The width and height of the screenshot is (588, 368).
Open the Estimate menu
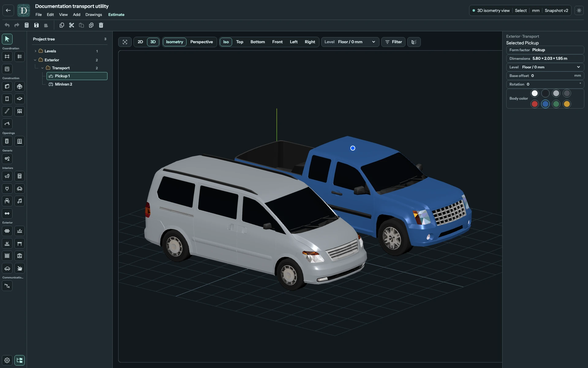(116, 15)
